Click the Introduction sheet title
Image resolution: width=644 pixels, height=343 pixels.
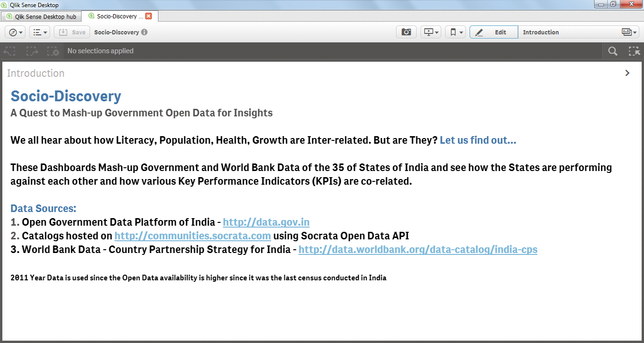click(36, 73)
